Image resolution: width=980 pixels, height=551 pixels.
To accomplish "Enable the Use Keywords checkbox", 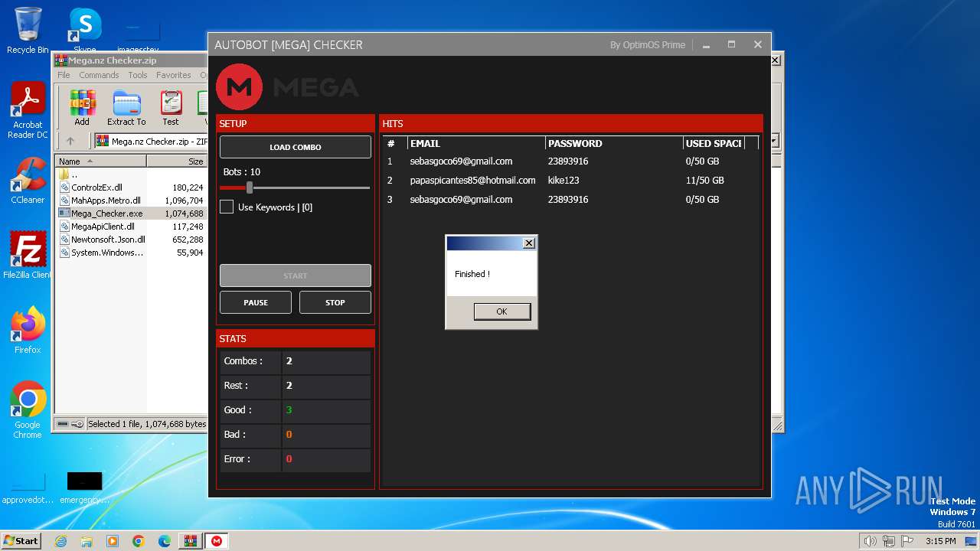I will [227, 207].
